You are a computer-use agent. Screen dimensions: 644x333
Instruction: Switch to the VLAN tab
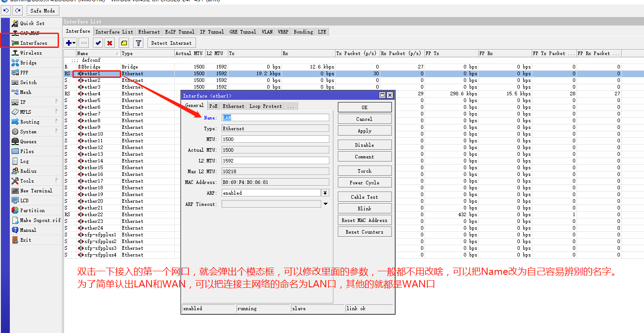267,32
